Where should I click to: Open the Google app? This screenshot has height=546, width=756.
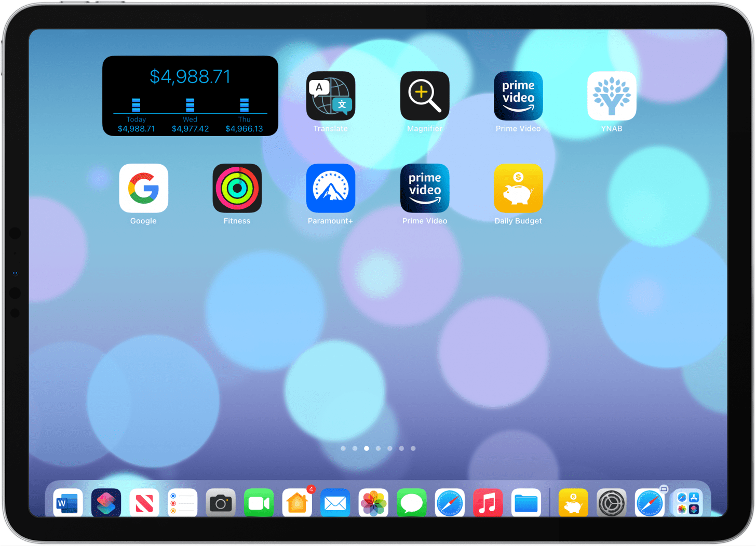[x=144, y=188]
